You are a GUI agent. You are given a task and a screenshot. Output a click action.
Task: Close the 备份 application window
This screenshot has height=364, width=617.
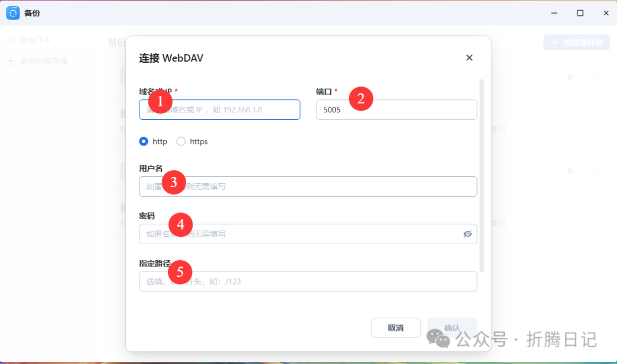606,13
